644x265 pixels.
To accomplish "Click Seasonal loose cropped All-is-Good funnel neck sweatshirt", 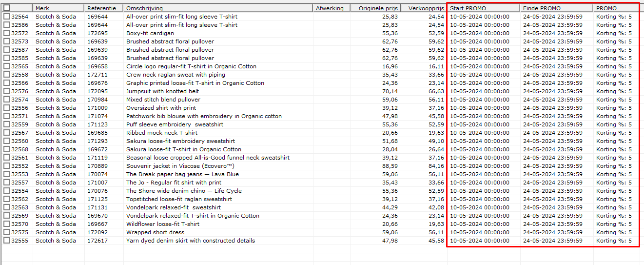I will pos(208,158).
